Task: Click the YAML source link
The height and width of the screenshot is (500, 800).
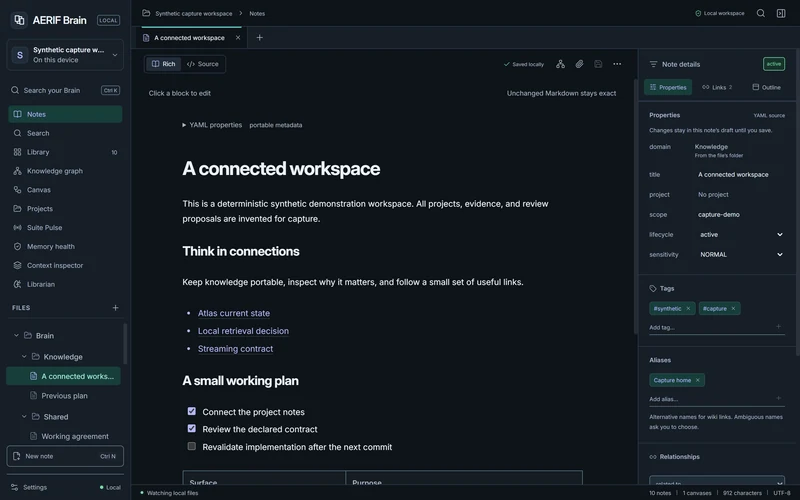Action: [769, 115]
